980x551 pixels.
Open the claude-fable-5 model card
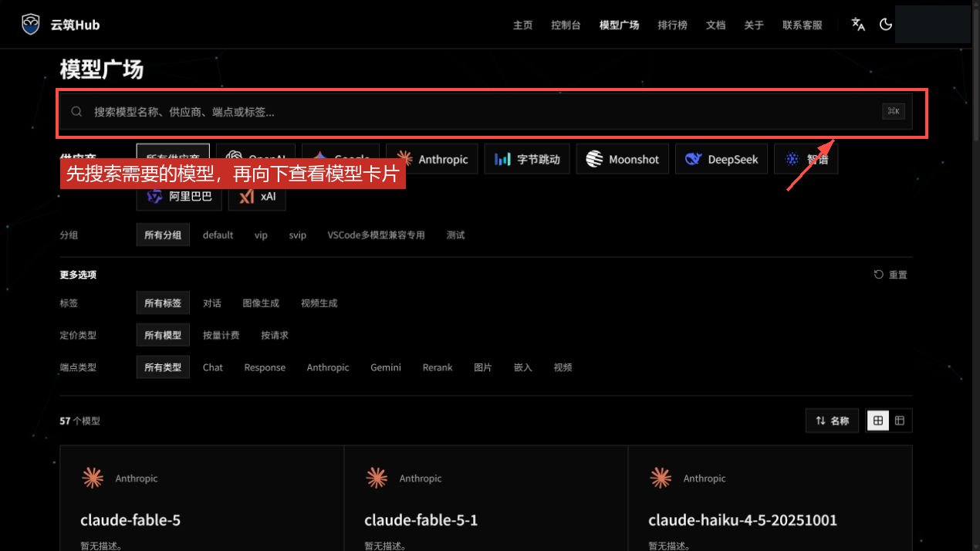coord(201,499)
